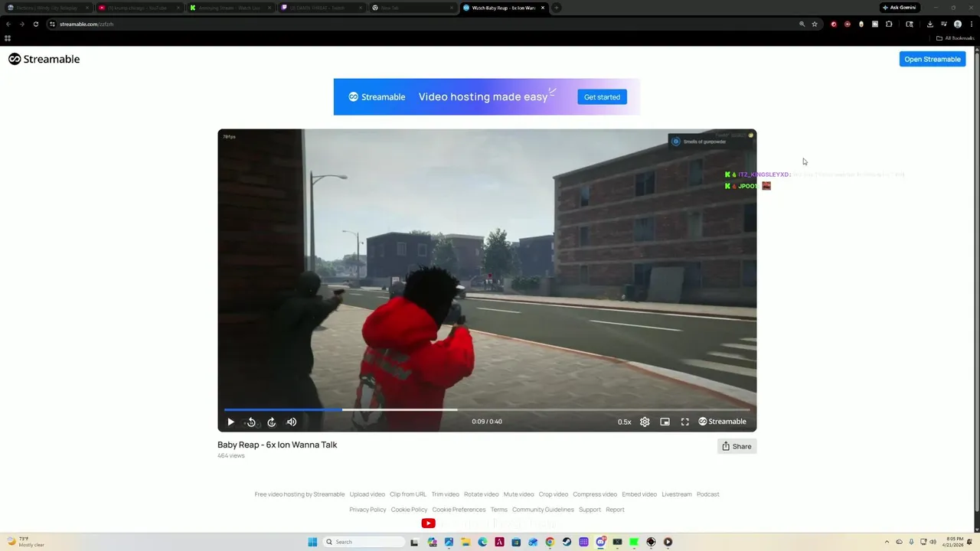Open the 0.5x playback speed menu
The image size is (980, 551).
[x=625, y=422]
